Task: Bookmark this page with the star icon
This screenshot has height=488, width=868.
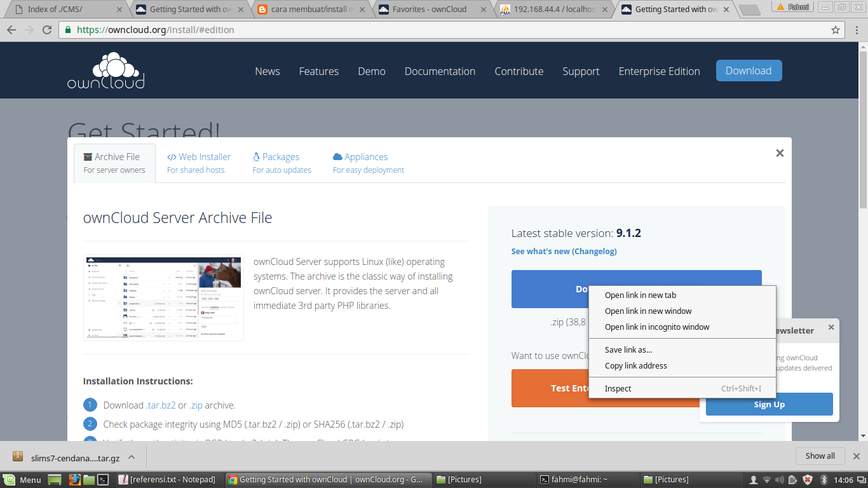Action: tap(836, 30)
